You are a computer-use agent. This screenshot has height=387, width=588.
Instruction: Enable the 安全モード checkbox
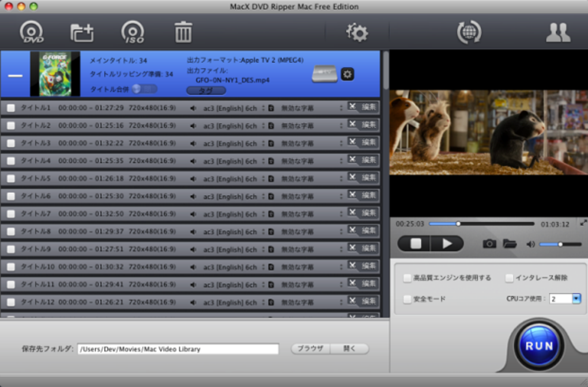pos(407,299)
